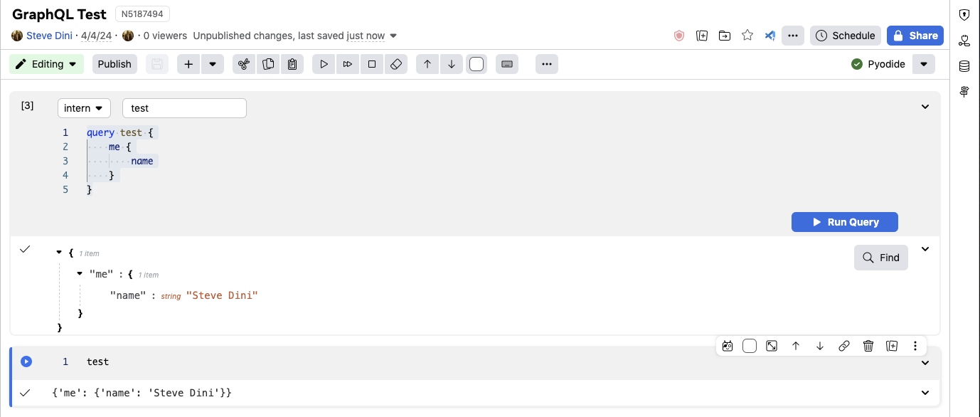
Task: Cut the selected cell using scissors icon
Action: click(x=244, y=63)
